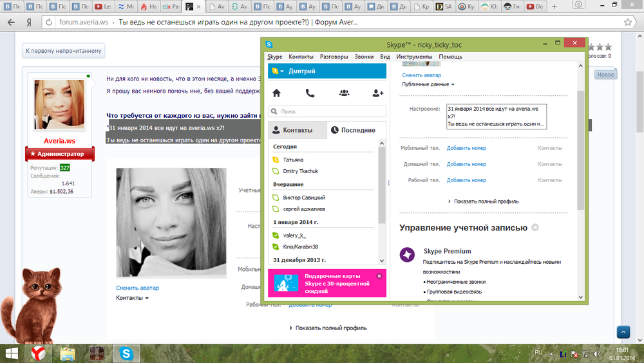Close the Skype gift card banner
Image resolution: width=644 pixels, height=363 pixels.
point(379,275)
